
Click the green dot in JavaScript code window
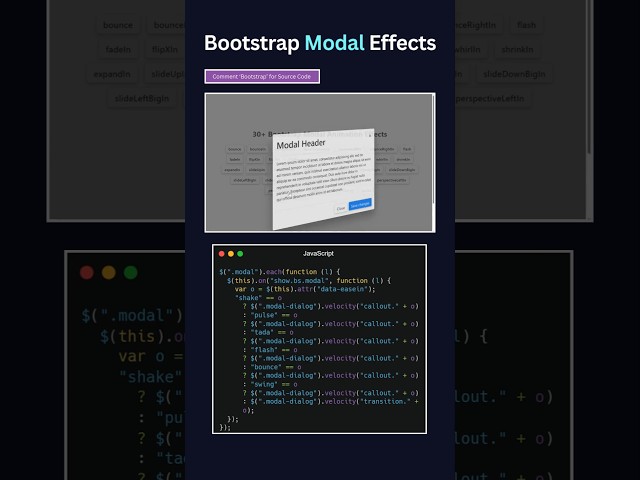click(x=240, y=254)
